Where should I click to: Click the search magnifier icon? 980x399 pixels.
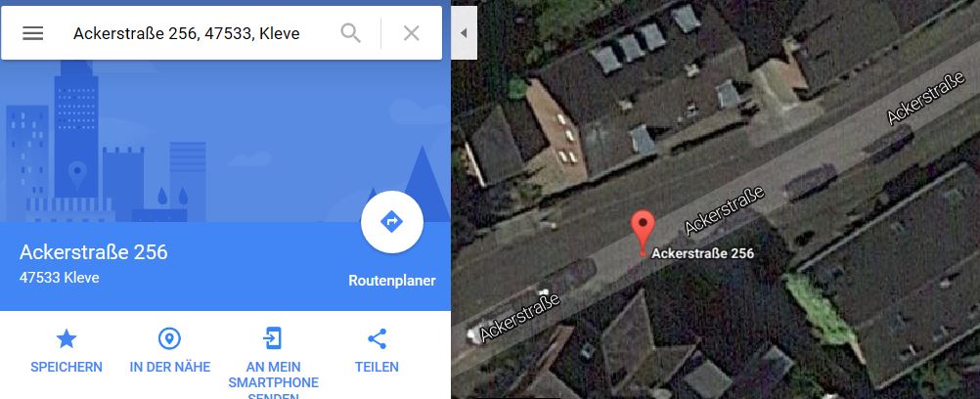[350, 33]
